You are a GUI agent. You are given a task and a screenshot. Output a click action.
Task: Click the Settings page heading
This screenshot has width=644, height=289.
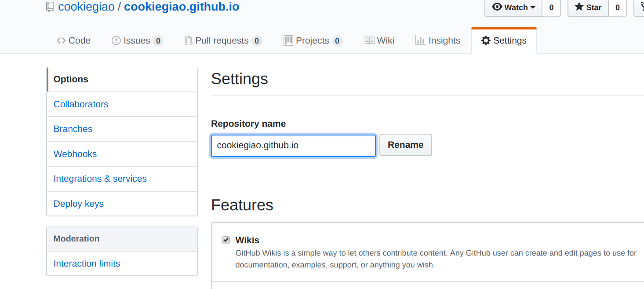240,79
